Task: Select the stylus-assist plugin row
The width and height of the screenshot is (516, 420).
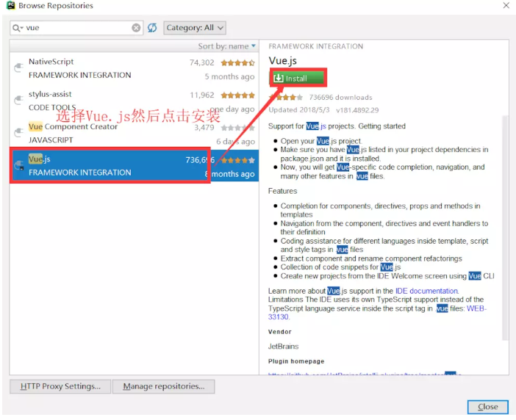Action: (x=134, y=101)
